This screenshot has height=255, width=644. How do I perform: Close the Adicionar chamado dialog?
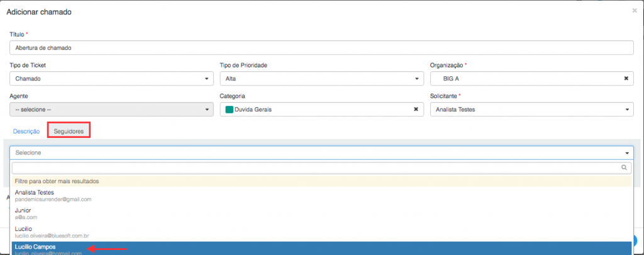635,11
